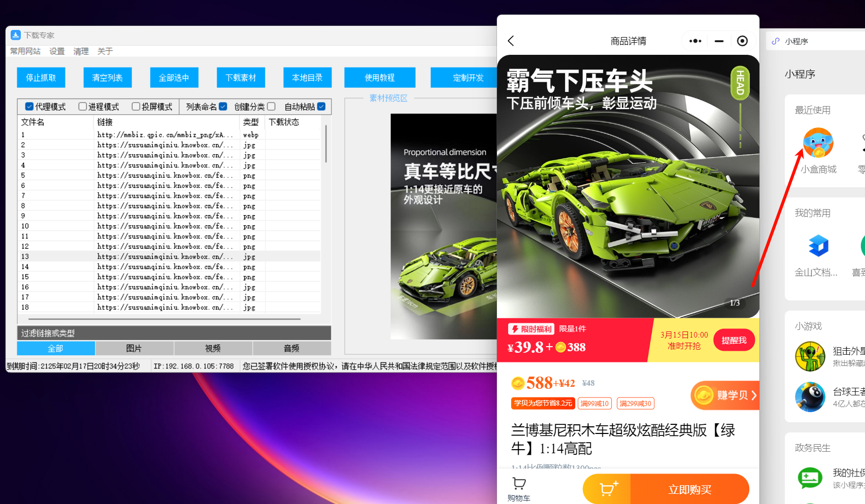Open the 购物车 cart icon
This screenshot has height=504, width=865.
(519, 490)
